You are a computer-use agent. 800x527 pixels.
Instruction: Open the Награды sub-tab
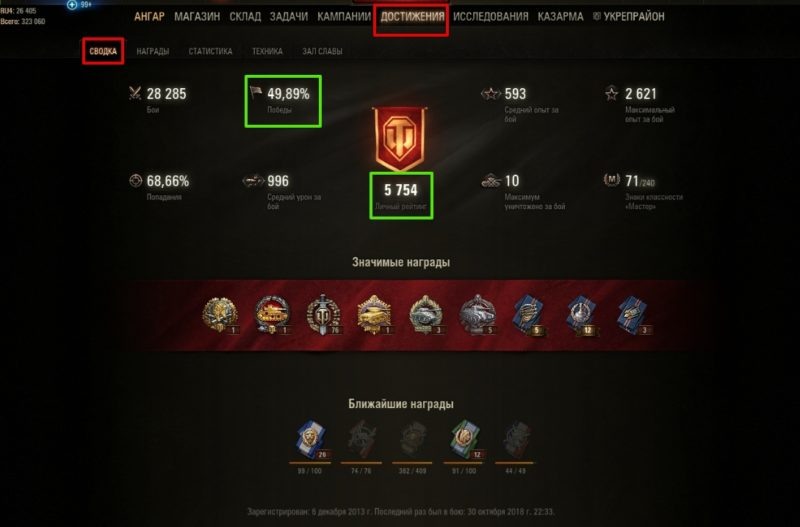click(153, 52)
